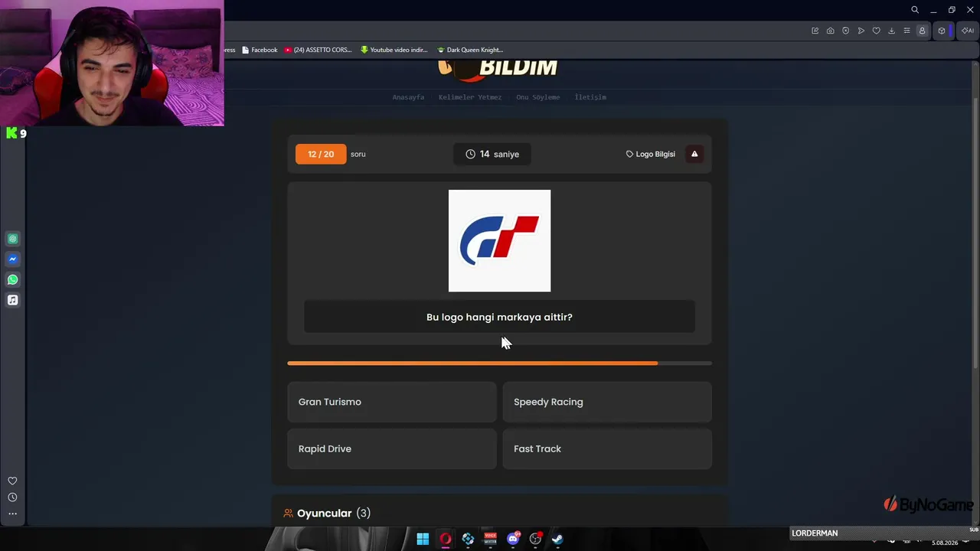Click the Oyuncular (3) heading

[x=327, y=514]
